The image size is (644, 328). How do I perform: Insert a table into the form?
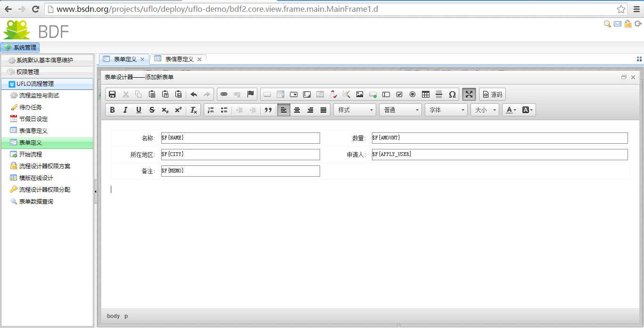(426, 94)
